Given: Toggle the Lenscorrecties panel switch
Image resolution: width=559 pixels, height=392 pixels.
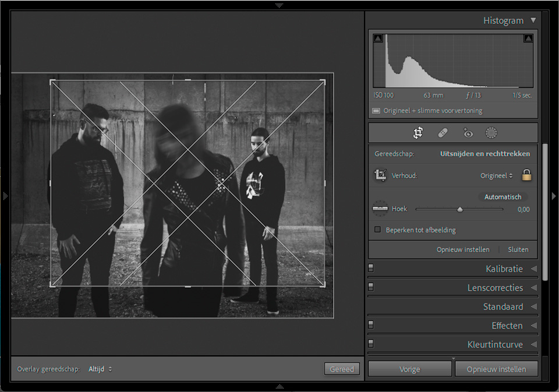Looking at the screenshot, I should click(x=371, y=287).
